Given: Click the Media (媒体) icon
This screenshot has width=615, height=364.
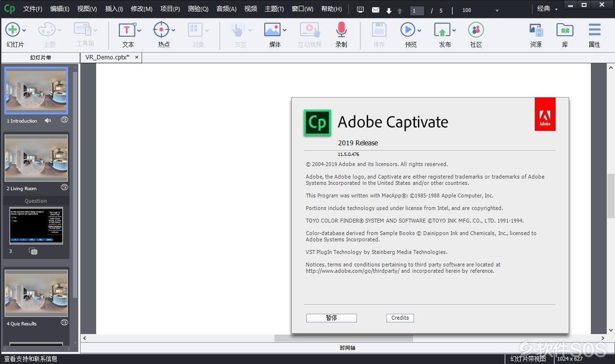Looking at the screenshot, I should tap(272, 29).
